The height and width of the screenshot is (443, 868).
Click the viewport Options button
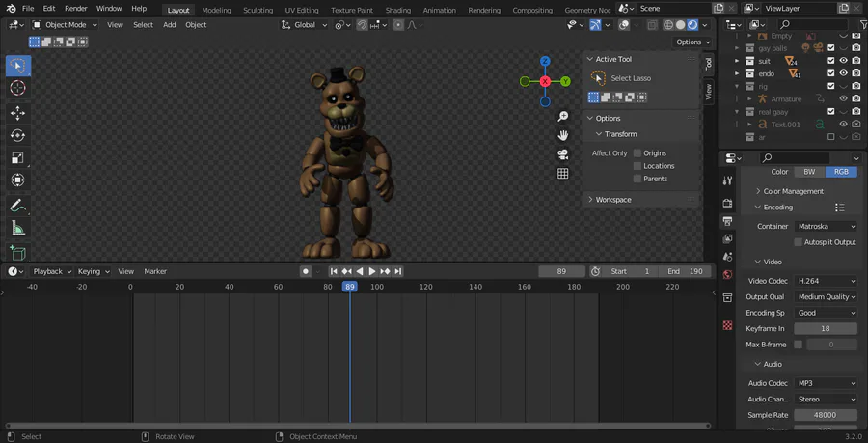coord(692,42)
